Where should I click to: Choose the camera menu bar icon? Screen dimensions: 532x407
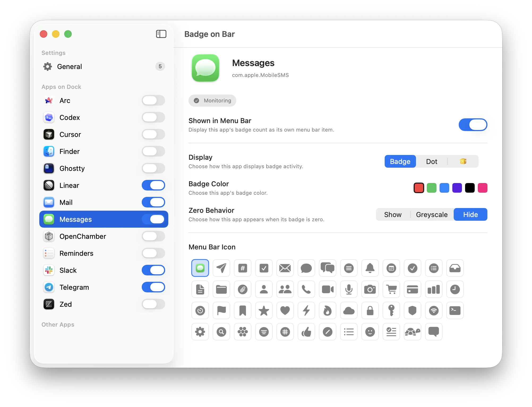pyautogui.click(x=370, y=289)
